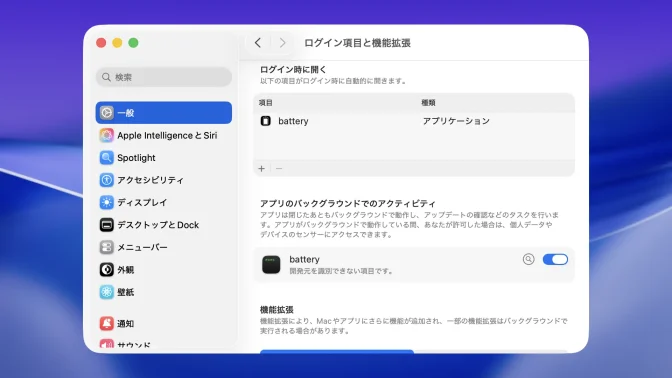Image resolution: width=672 pixels, height=378 pixels.
Task: Open the アクセシビリティ sidebar label
Action: click(150, 180)
